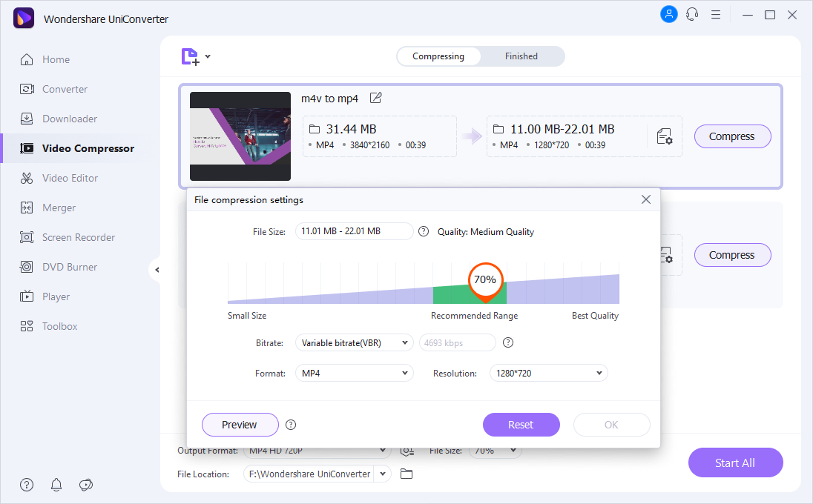Click the Wondershare UniConverter logo icon

(x=23, y=19)
